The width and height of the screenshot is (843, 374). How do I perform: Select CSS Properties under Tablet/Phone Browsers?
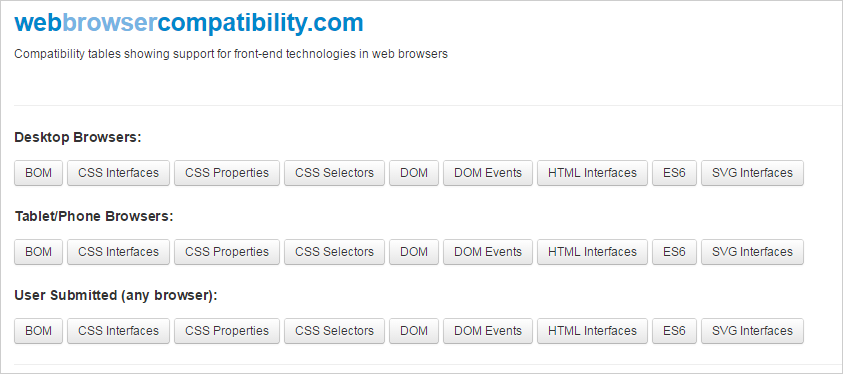pyautogui.click(x=227, y=252)
